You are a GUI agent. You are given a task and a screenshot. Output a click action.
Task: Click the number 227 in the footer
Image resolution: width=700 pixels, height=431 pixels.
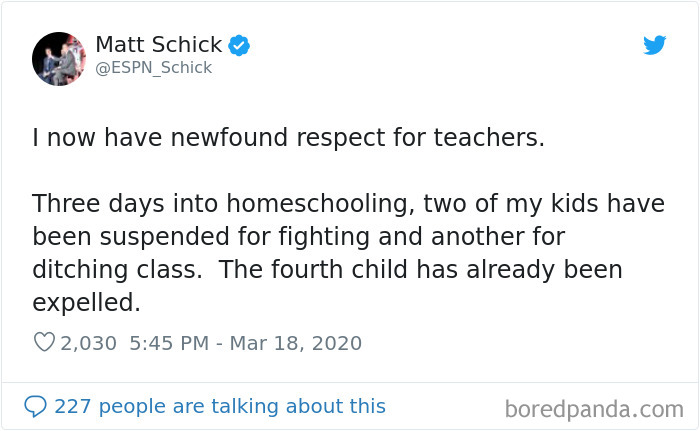tap(72, 406)
